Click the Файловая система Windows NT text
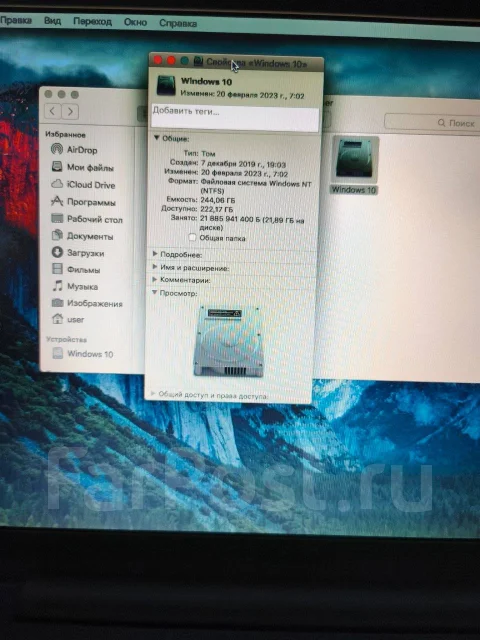 (256, 183)
